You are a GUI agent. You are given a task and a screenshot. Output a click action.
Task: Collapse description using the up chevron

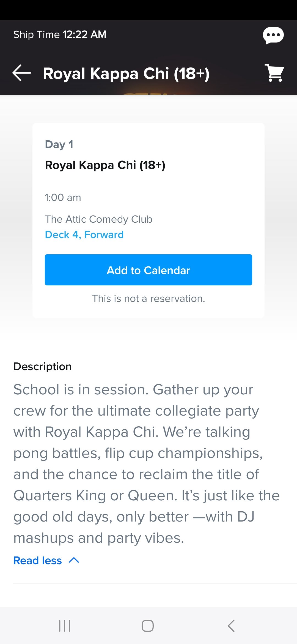pos(74,560)
